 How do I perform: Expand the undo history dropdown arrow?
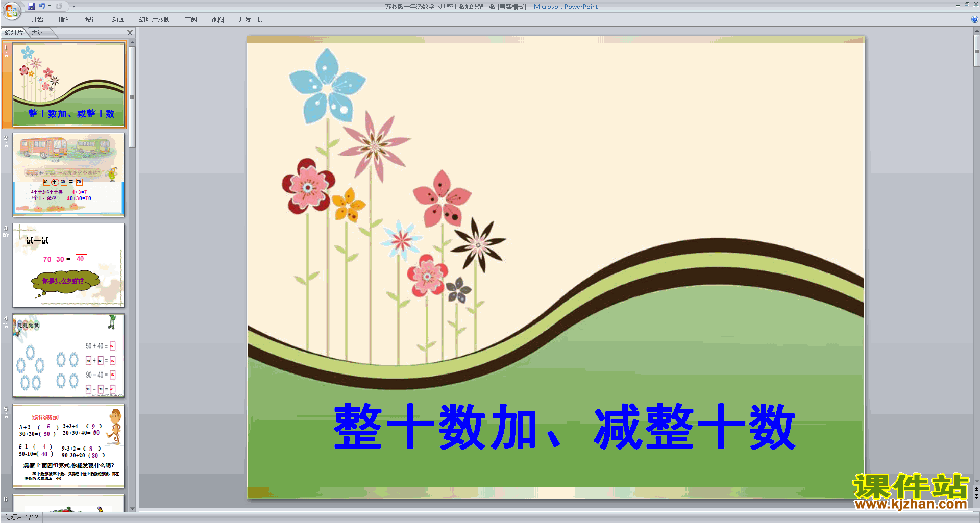[x=50, y=6]
